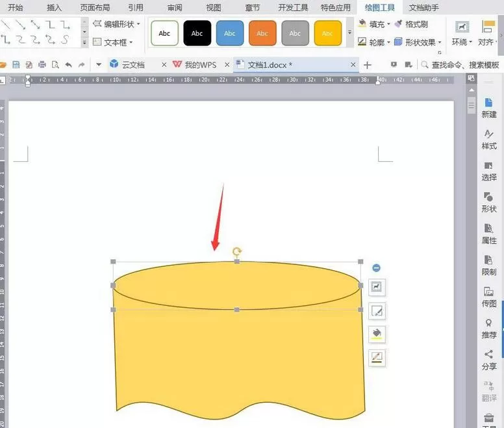Image resolution: width=504 pixels, height=428 pixels.
Task: Select the S-curve line shape
Action: [65, 40]
